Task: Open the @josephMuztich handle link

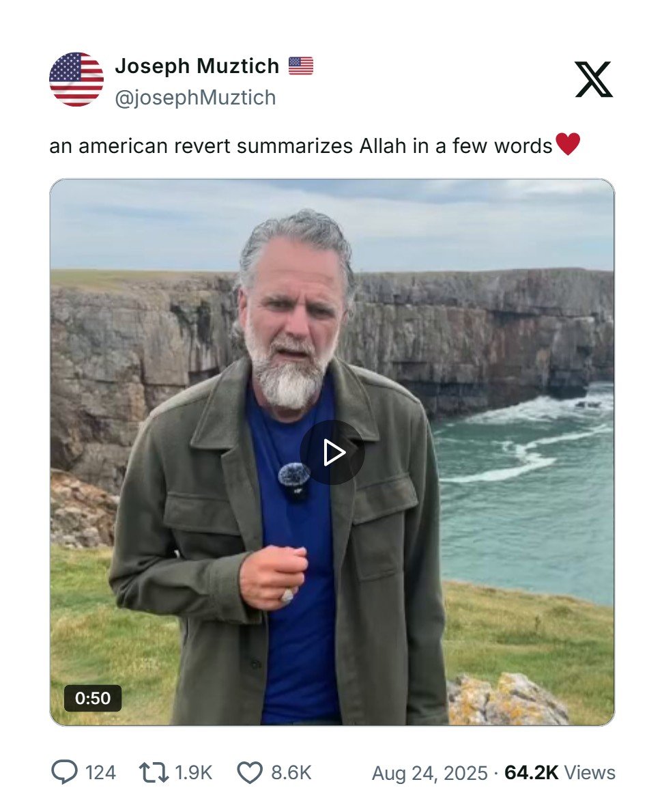Action: pos(195,98)
